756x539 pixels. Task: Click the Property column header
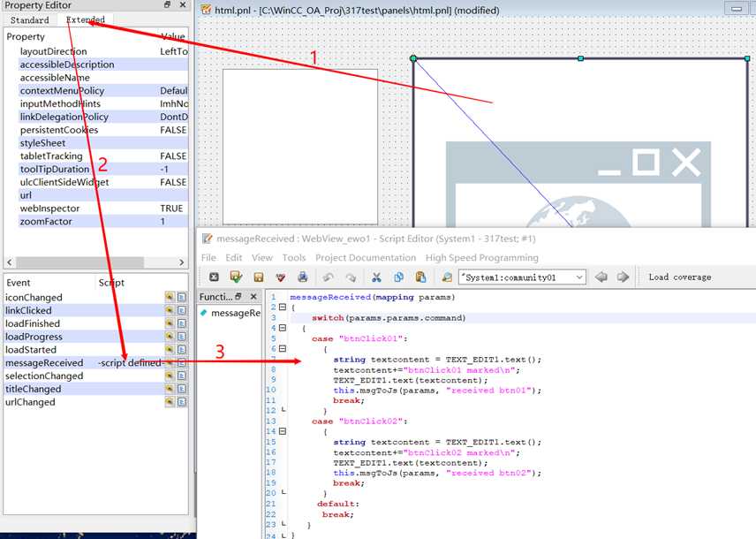pyautogui.click(x=26, y=37)
